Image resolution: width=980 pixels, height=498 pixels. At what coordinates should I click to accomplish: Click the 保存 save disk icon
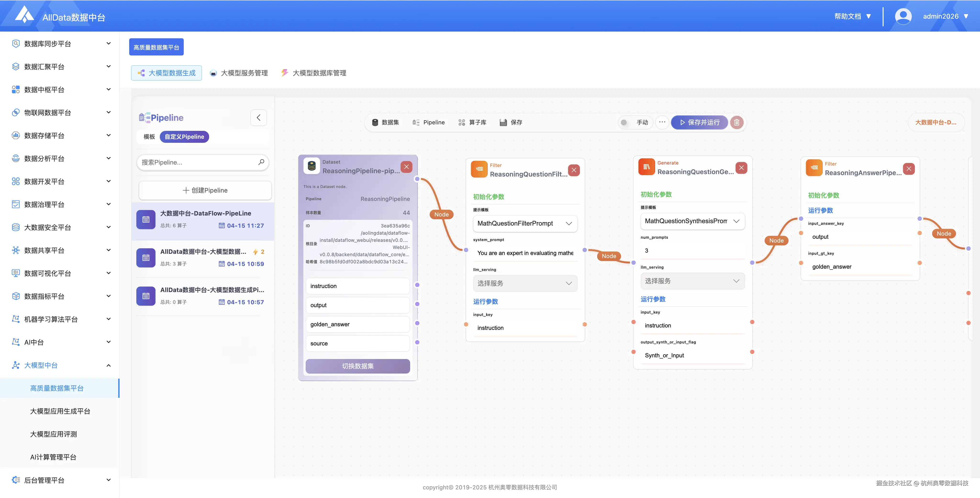503,122
